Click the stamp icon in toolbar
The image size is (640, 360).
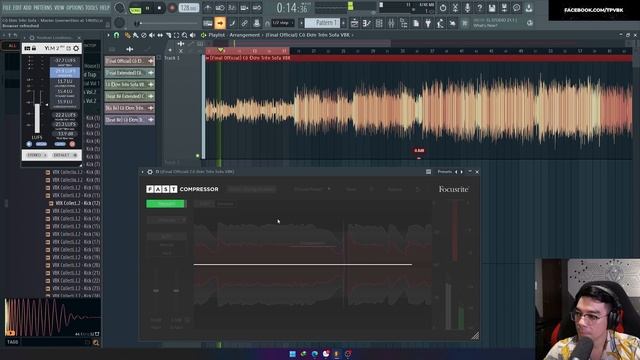pyautogui.click(x=256, y=23)
